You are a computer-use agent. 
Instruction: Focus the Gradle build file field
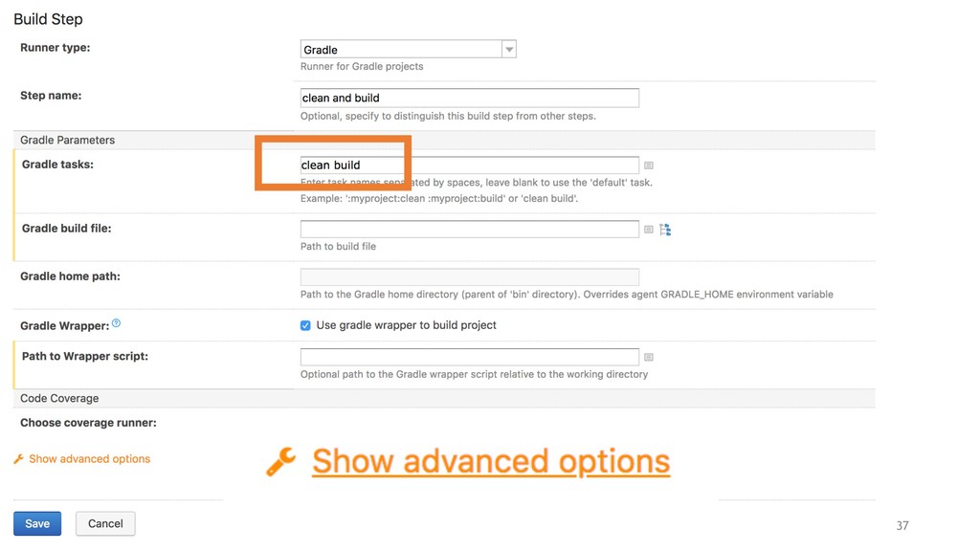pyautogui.click(x=469, y=230)
